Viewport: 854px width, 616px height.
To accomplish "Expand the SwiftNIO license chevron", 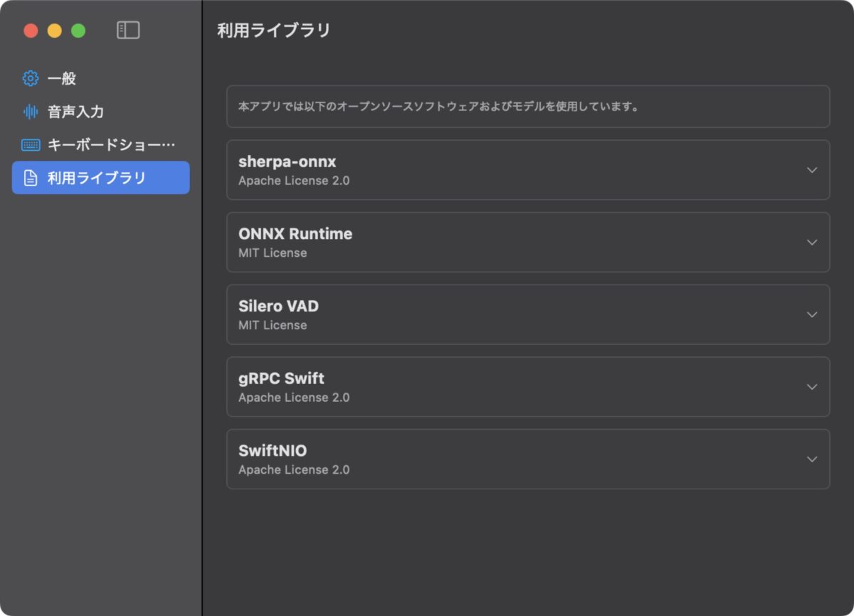I will coord(812,459).
